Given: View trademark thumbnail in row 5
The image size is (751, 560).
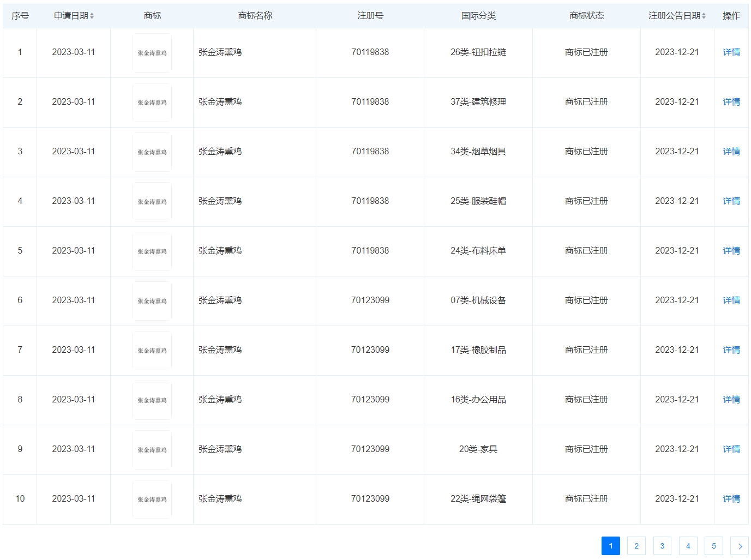Looking at the screenshot, I should pyautogui.click(x=152, y=251).
